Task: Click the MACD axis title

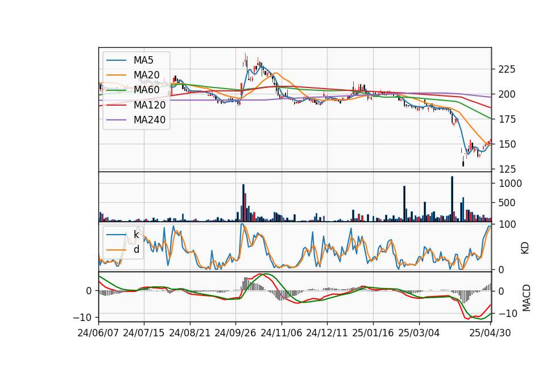Action: coord(526,298)
